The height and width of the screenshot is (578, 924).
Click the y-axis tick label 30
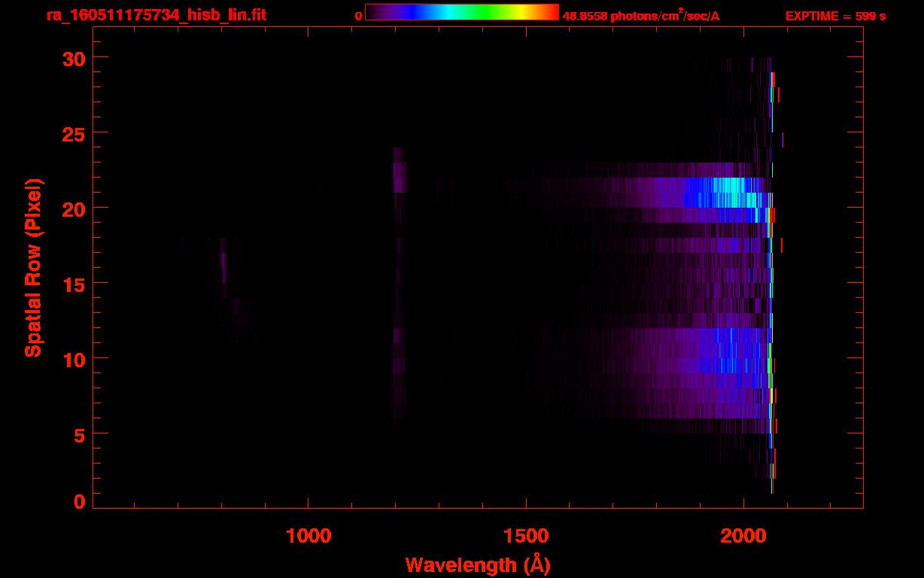[x=74, y=58]
